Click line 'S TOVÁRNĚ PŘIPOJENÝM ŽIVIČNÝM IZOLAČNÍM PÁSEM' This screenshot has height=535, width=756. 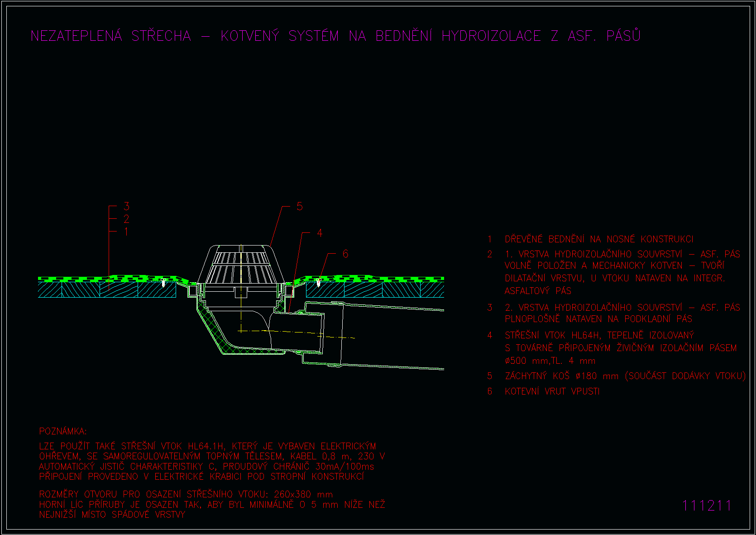(621, 348)
